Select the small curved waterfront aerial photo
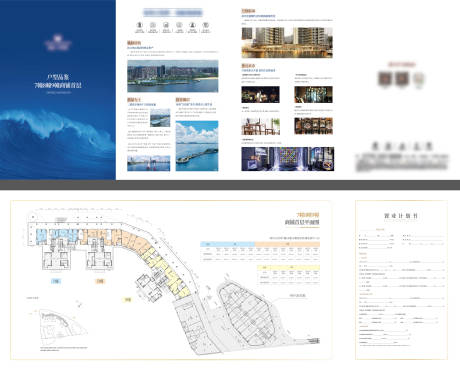Viewport: 460px width, 370px height. click(160, 118)
